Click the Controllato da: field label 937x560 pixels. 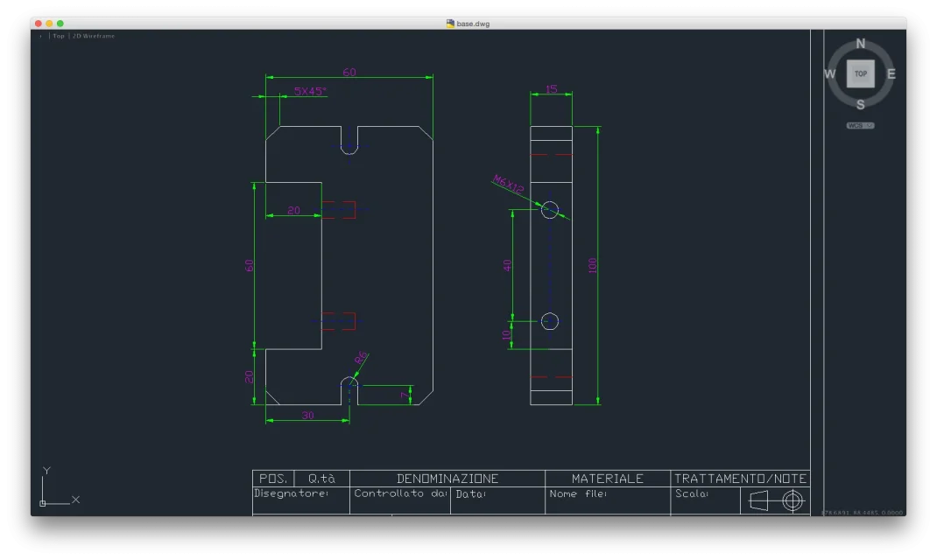coord(400,493)
